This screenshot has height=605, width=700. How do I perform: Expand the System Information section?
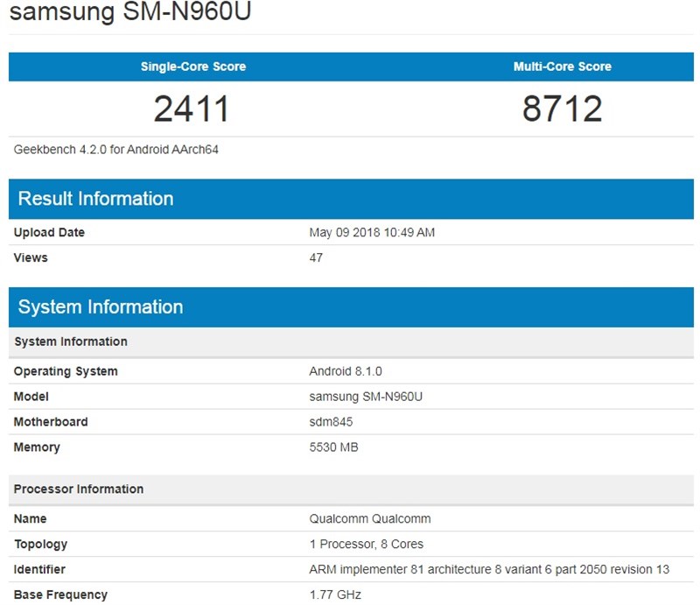[98, 307]
